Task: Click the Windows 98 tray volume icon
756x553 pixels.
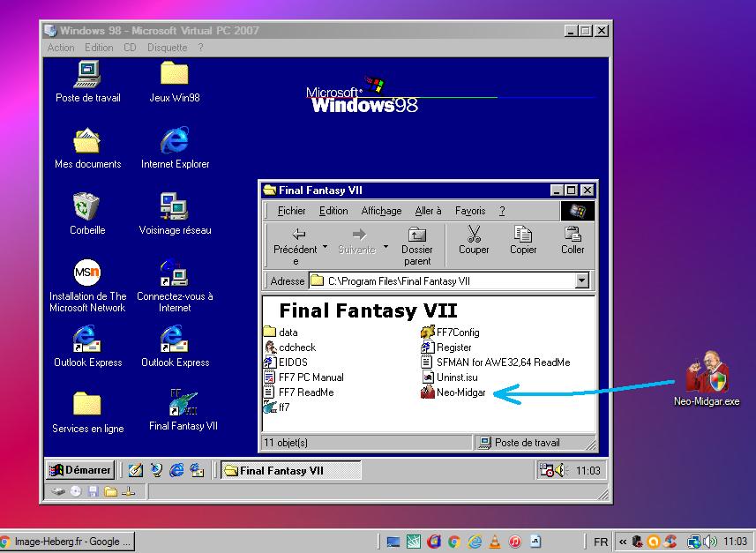Action: [560, 470]
